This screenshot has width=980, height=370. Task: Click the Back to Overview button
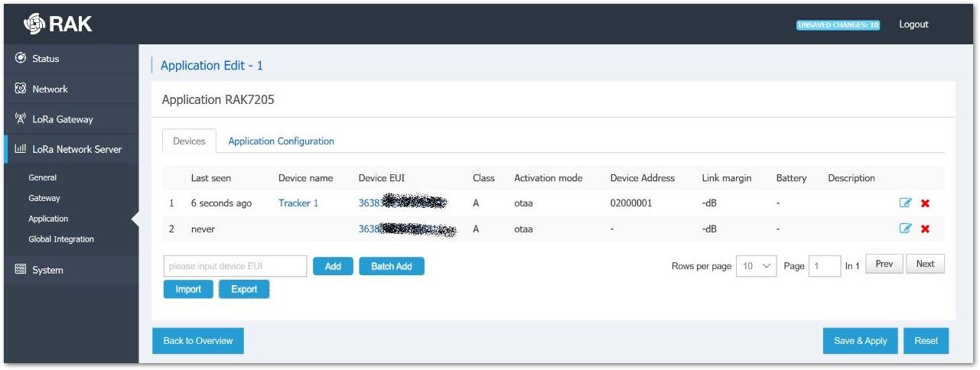click(198, 341)
